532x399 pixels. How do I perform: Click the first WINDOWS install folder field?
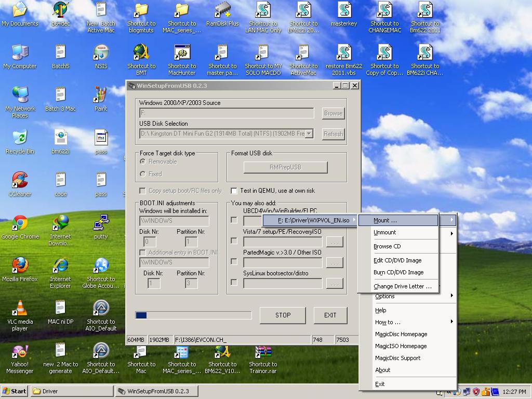pyautogui.click(x=174, y=221)
